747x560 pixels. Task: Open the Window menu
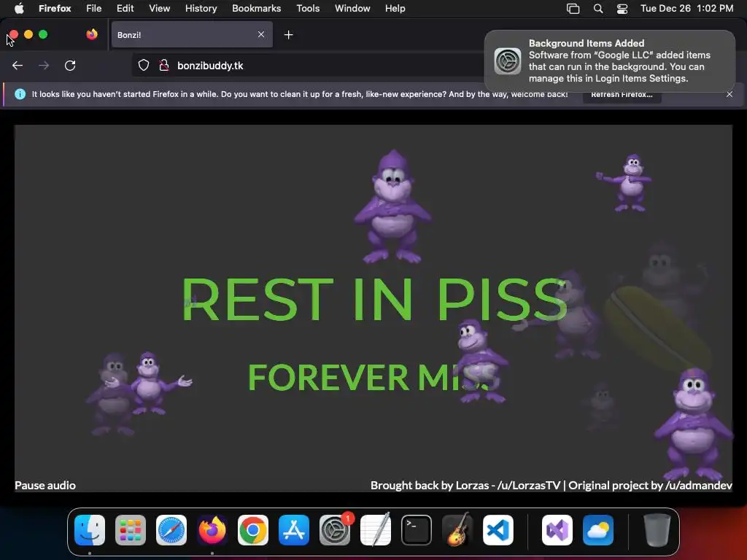tap(352, 8)
